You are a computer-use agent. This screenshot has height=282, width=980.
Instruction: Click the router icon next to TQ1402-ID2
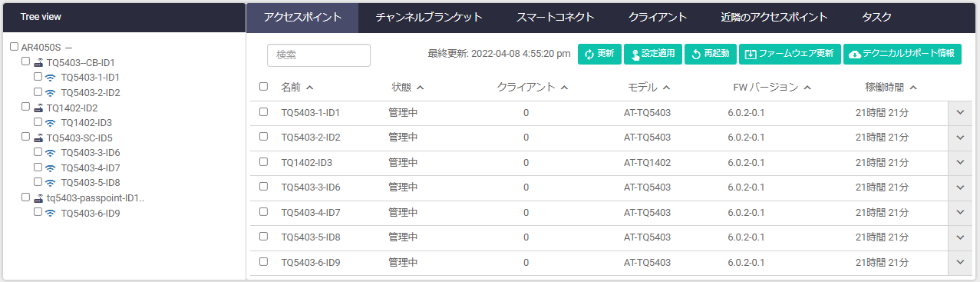tap(38, 108)
